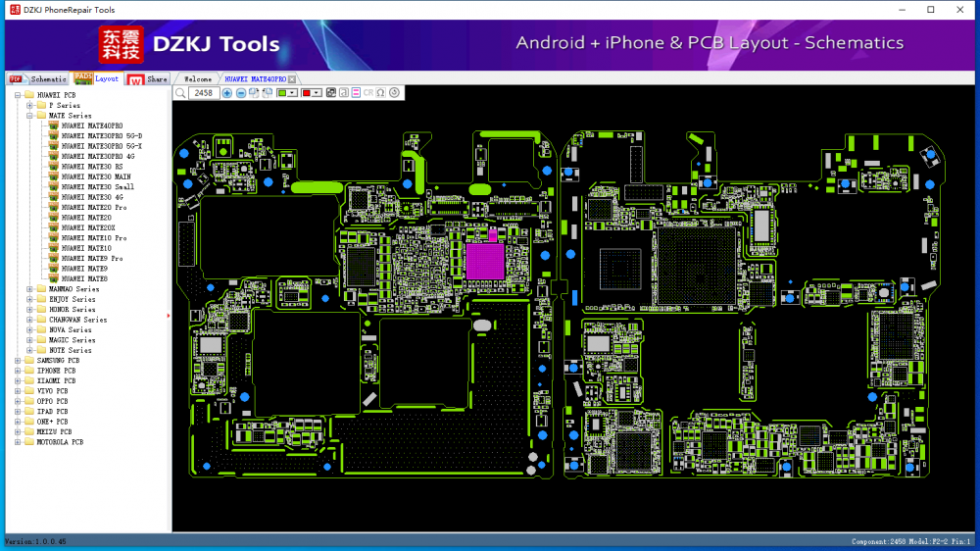Click the small magenta component above the chip

[x=493, y=235]
